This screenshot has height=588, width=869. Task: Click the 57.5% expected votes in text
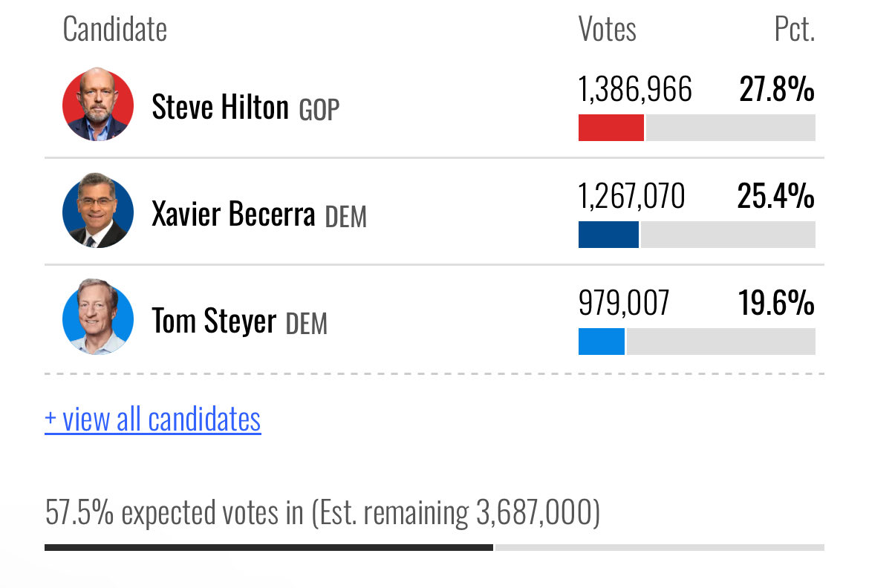tap(174, 512)
